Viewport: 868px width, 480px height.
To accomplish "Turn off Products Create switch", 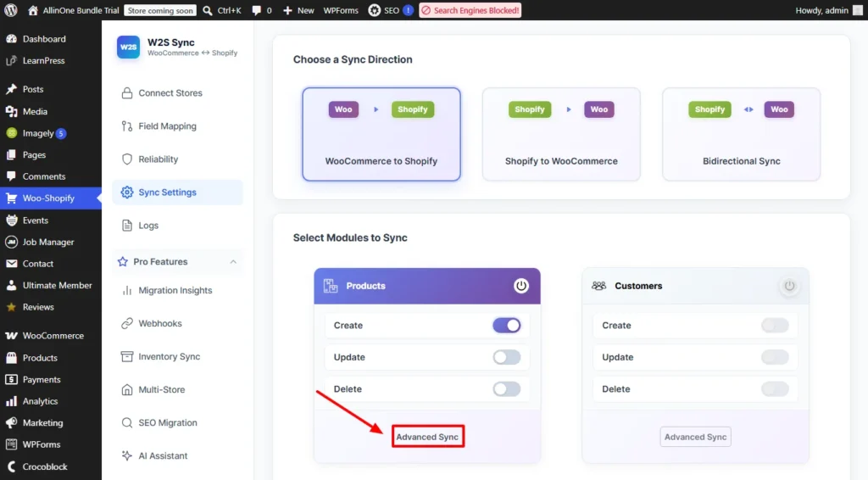I will [x=507, y=325].
